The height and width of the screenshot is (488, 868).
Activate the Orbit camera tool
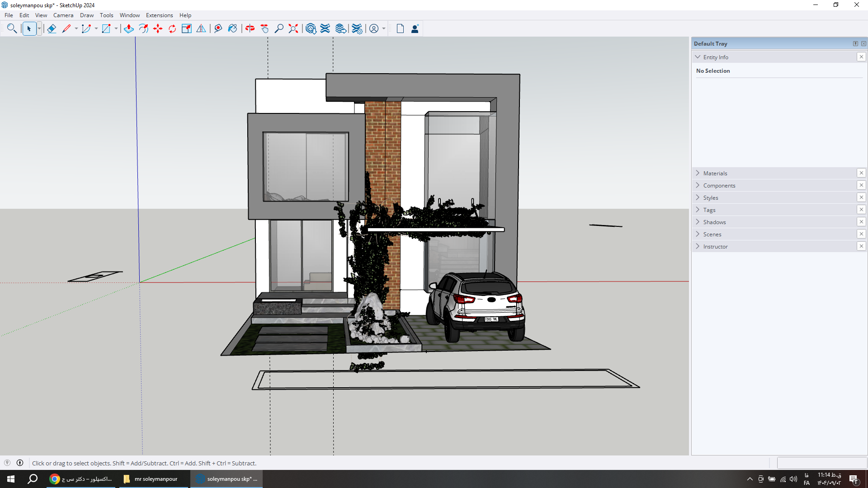point(250,28)
